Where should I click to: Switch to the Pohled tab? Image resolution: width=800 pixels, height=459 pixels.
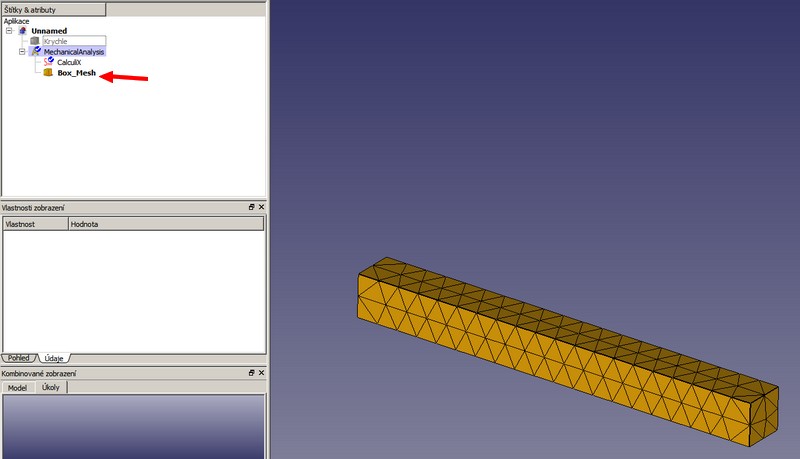pyautogui.click(x=19, y=357)
